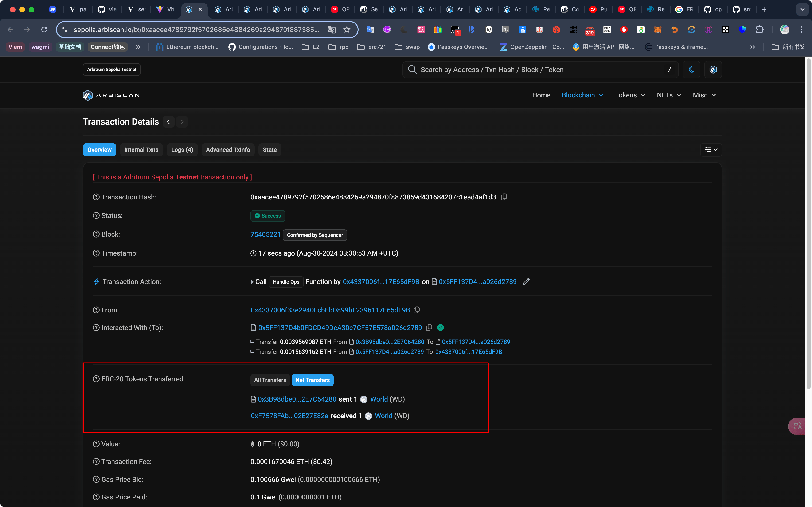Click help icon beside Transaction Fee
812x507 pixels.
tap(96, 462)
